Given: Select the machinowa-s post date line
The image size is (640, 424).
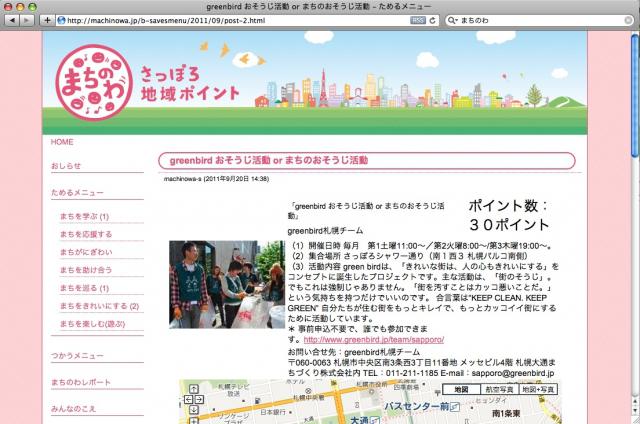Looking at the screenshot, I should click(216, 179).
